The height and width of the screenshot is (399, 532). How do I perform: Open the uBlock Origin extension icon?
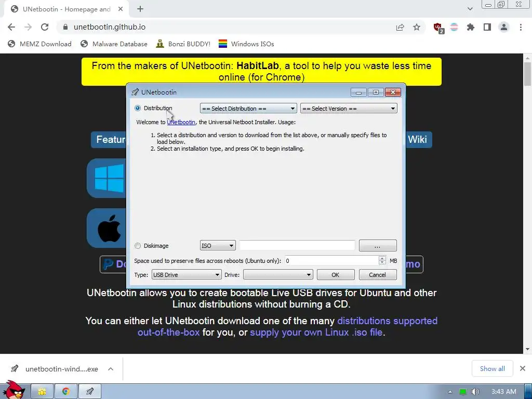(438, 28)
